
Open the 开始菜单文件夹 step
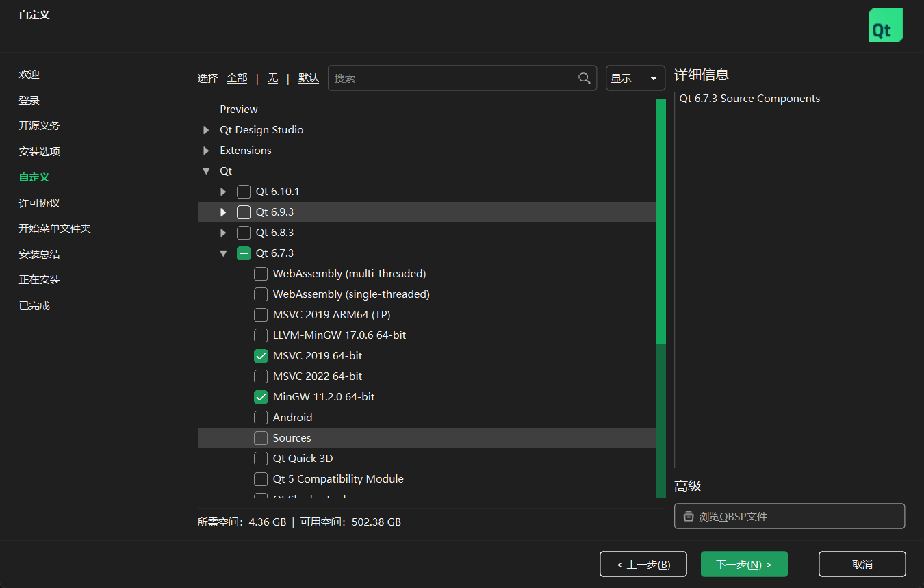(55, 228)
